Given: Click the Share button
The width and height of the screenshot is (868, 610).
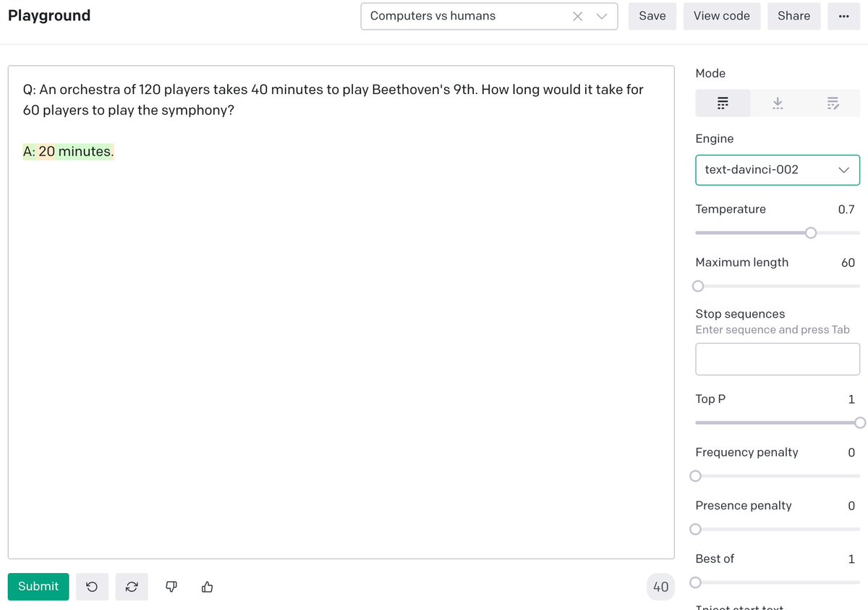Looking at the screenshot, I should tap(794, 16).
